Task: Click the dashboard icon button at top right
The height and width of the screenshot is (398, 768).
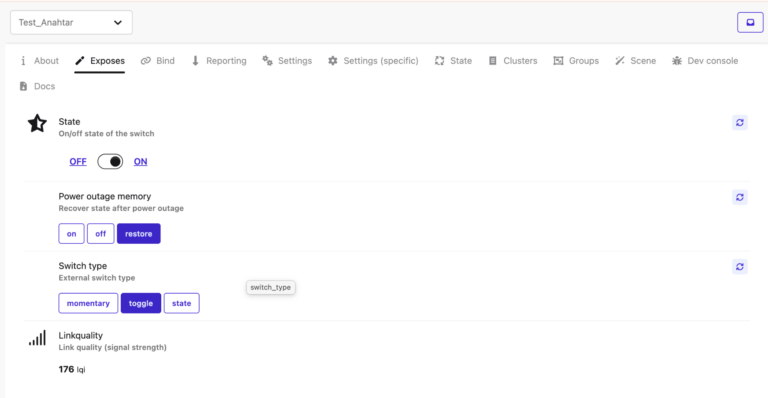Action: click(750, 23)
